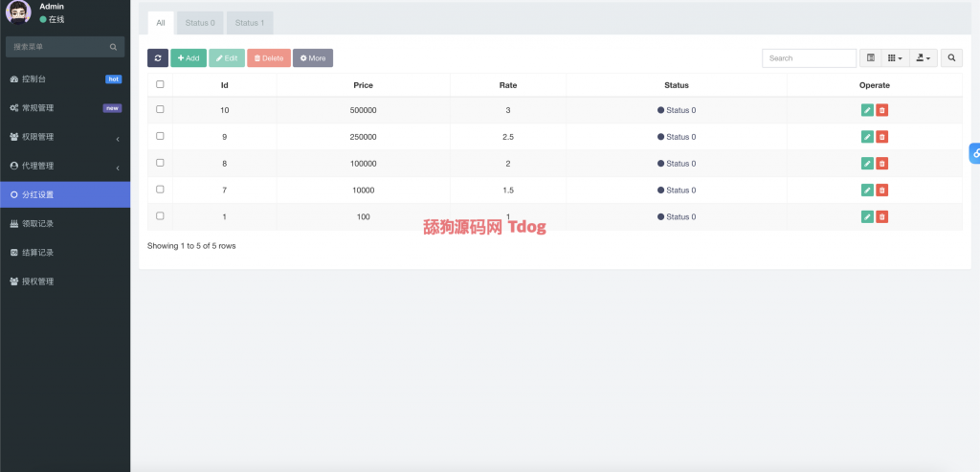Click the table Search input field
The width and height of the screenshot is (980, 472).
pos(809,58)
